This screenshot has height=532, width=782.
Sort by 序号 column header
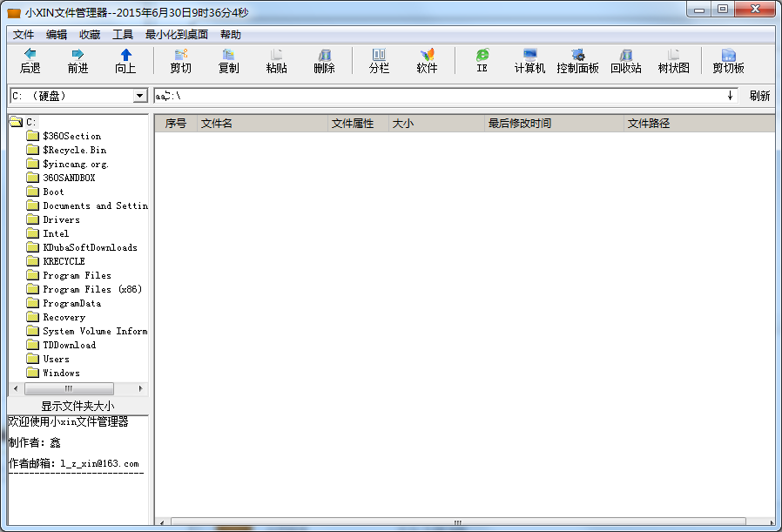176,124
